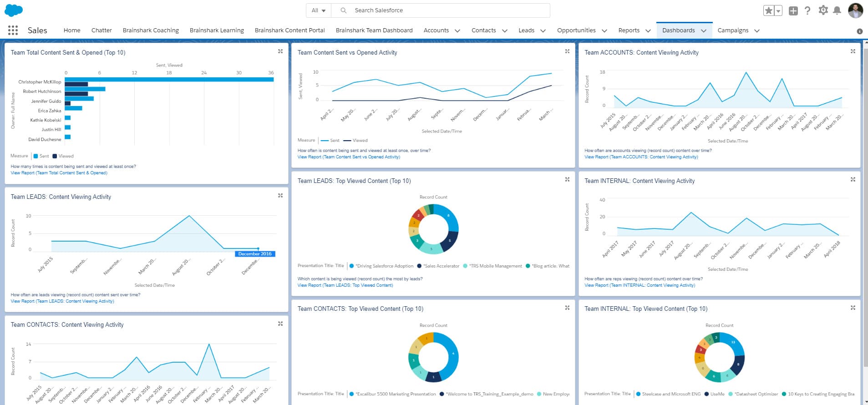Click Christopher McKillop's Sent bar
Image resolution: width=868 pixels, height=405 pixels.
169,80
